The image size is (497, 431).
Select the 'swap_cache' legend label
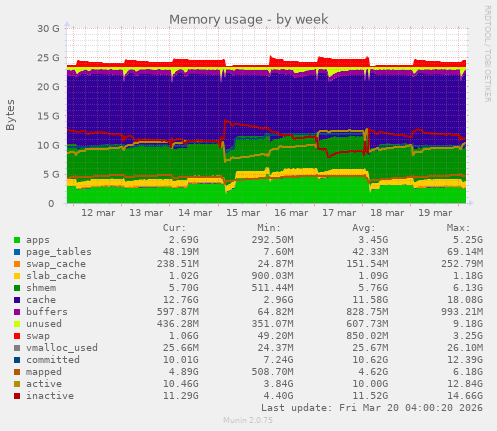click(x=56, y=264)
